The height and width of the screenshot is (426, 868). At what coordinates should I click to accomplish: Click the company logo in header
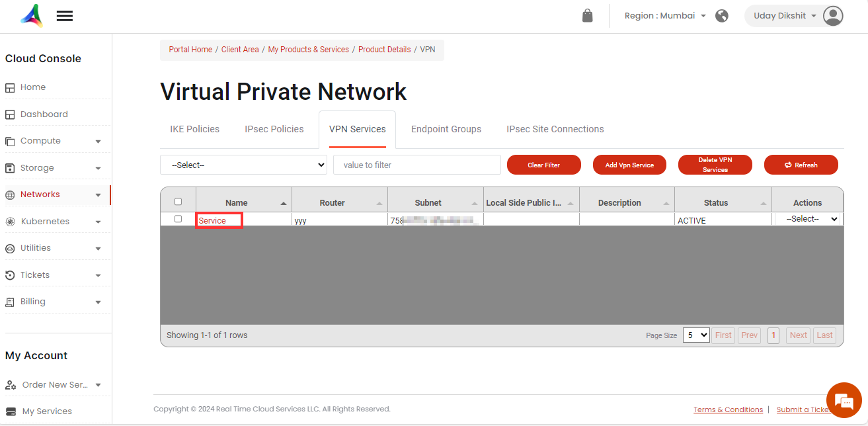point(31,15)
